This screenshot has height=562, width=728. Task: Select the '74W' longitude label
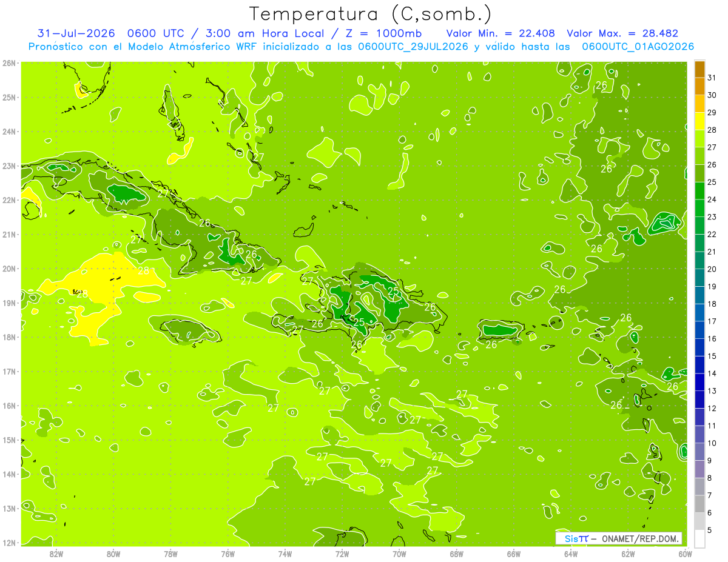285,554
